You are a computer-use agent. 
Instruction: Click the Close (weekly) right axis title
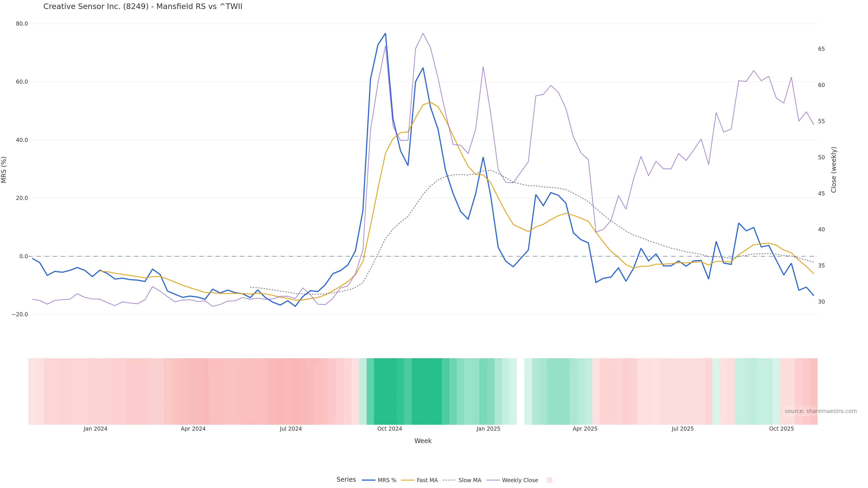[834, 170]
